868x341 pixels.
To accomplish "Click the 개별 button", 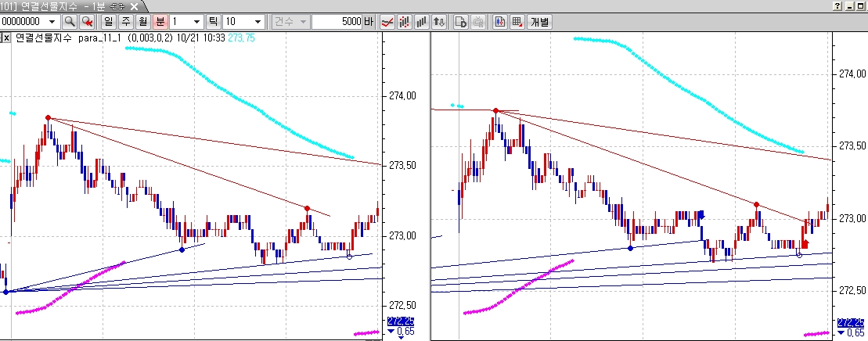I will coord(540,22).
